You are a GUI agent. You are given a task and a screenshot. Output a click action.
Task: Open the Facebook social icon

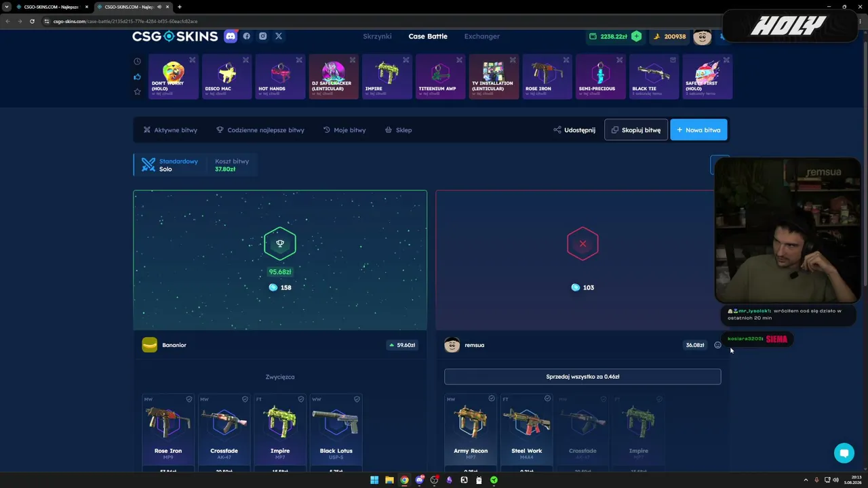[x=247, y=36]
